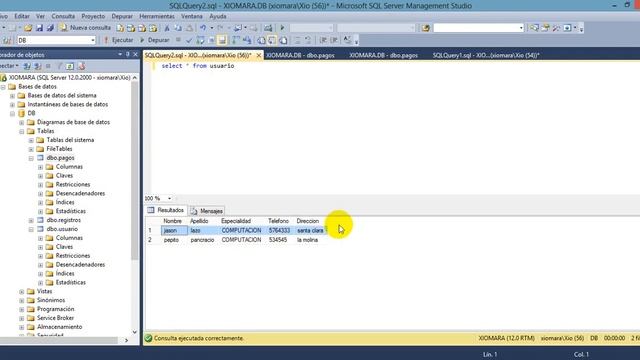This screenshot has height=360, width=640.
Task: Expand the Vistas folder node
Action: (22, 292)
